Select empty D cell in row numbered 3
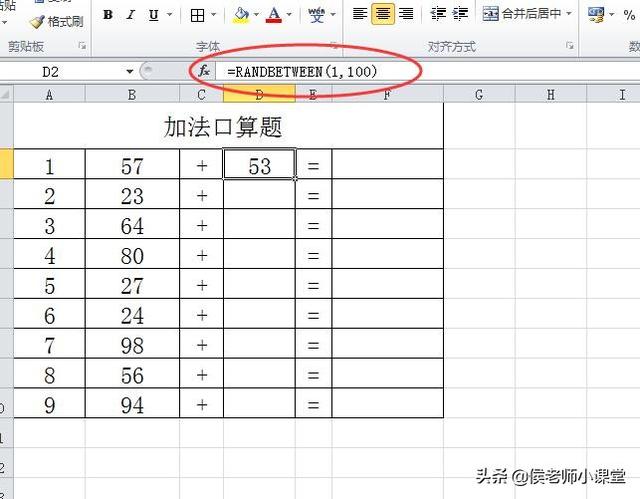Screen dimensions: 640x499 click(259, 224)
